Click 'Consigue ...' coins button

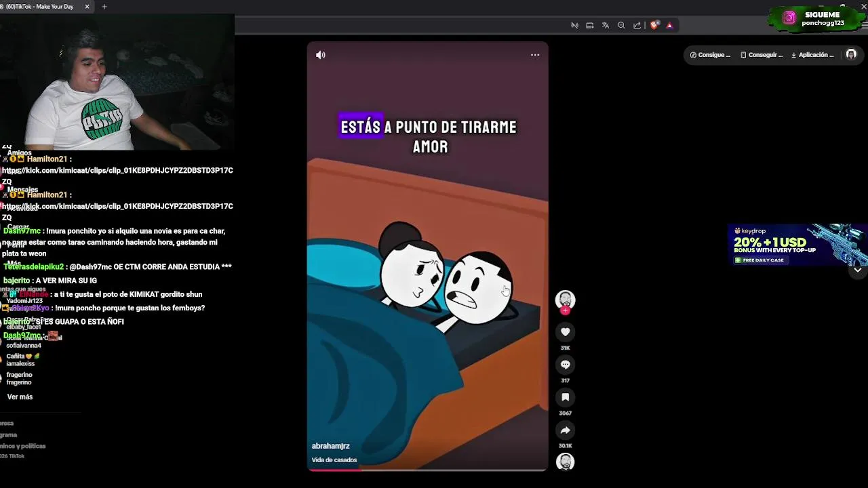[710, 55]
